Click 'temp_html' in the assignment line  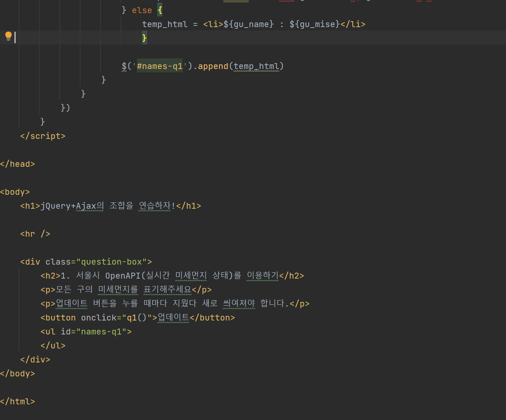coord(165,24)
